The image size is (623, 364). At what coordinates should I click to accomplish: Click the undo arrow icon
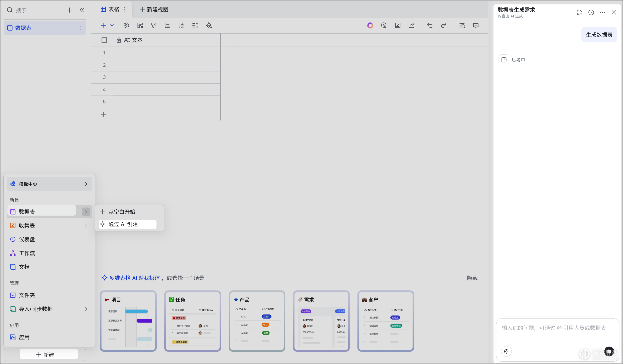430,26
